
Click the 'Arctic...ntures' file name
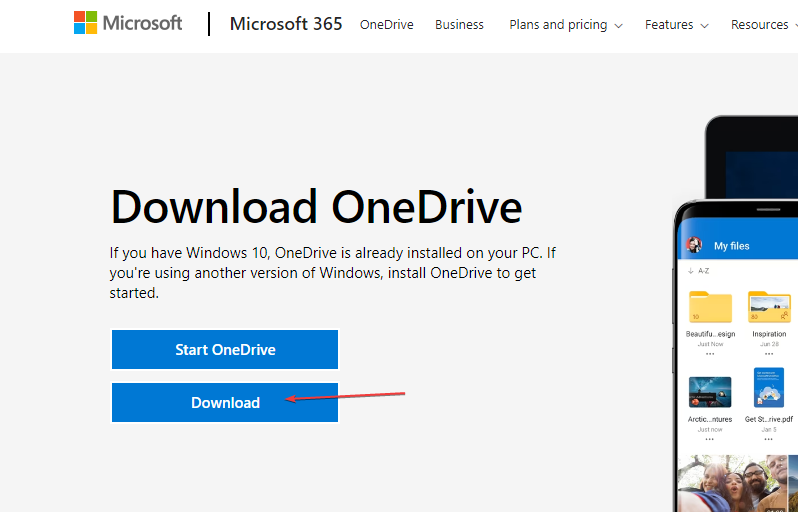[710, 419]
